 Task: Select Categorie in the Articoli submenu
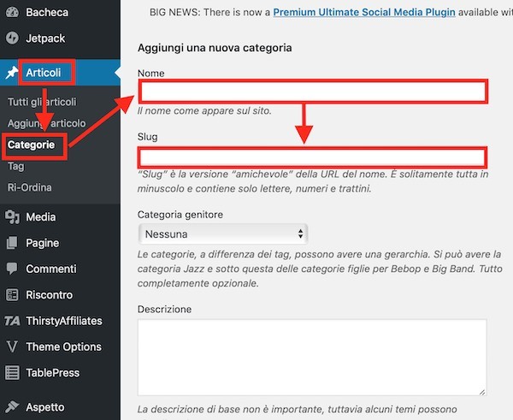click(32, 145)
